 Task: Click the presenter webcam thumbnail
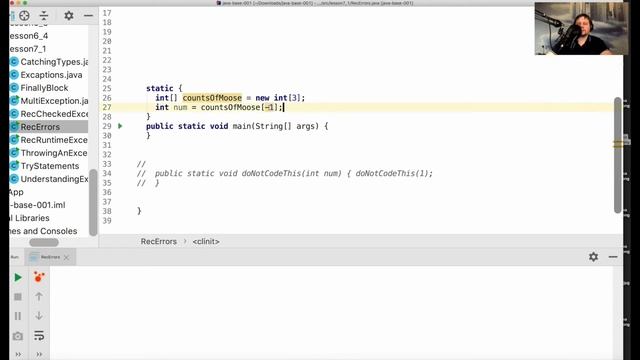pos(582,29)
